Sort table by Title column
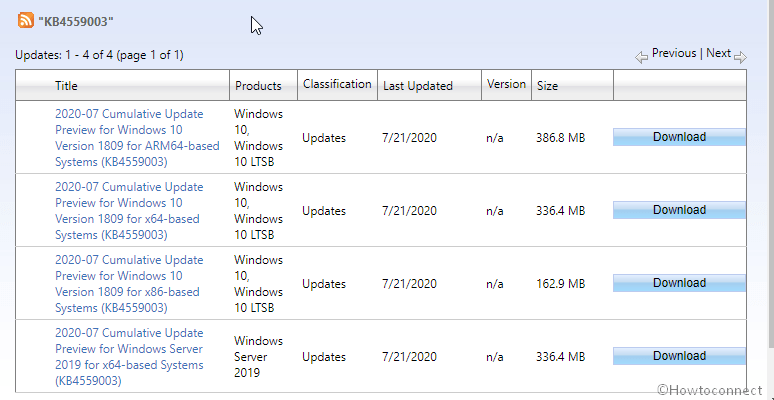774x400 pixels. pos(66,86)
